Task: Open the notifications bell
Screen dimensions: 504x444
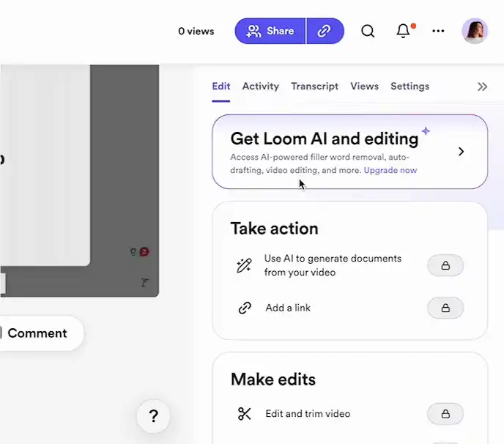Action: coord(403,31)
